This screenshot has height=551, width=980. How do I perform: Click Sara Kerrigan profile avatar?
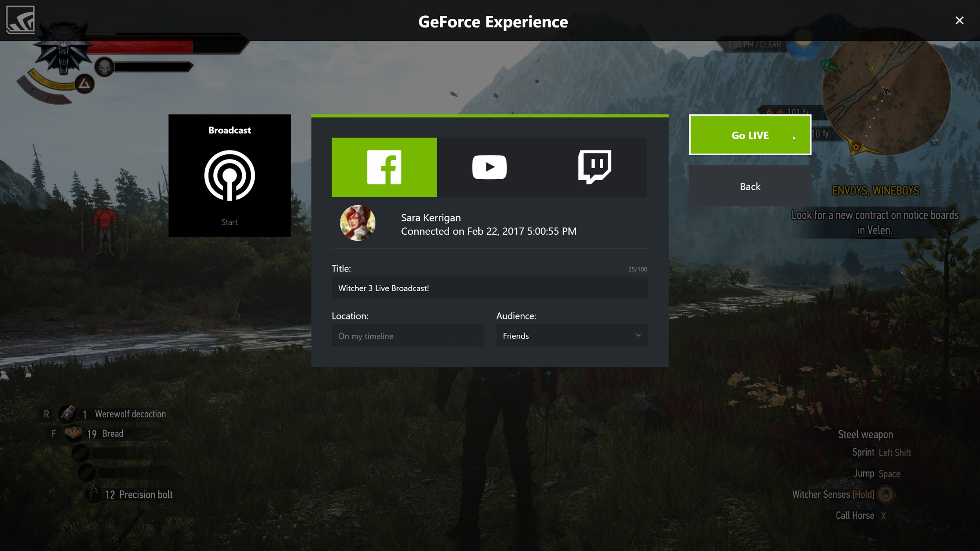(x=357, y=224)
